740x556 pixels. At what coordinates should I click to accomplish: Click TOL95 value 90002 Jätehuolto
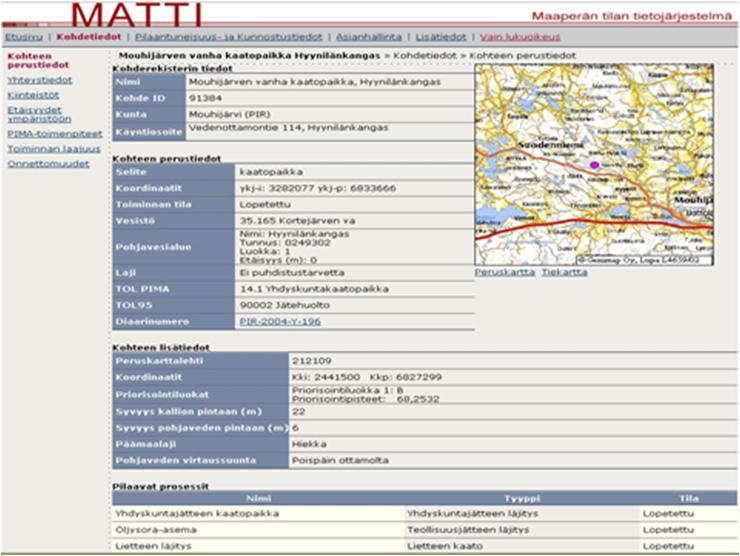click(x=285, y=305)
